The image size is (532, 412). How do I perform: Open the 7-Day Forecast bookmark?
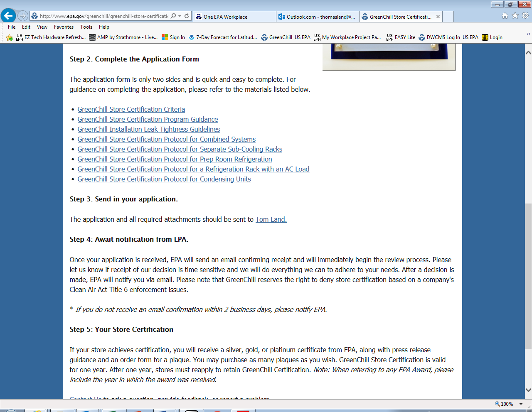[x=223, y=37]
